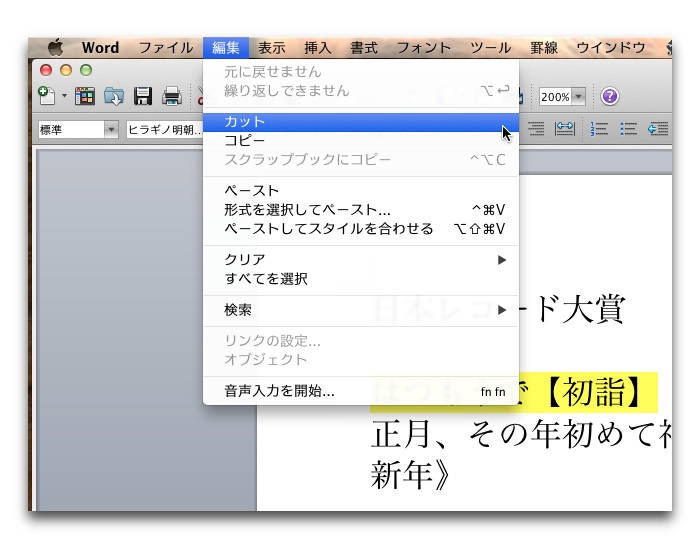700x547 pixels.
Task: Choose コピー from the edit menu
Action: (361, 141)
